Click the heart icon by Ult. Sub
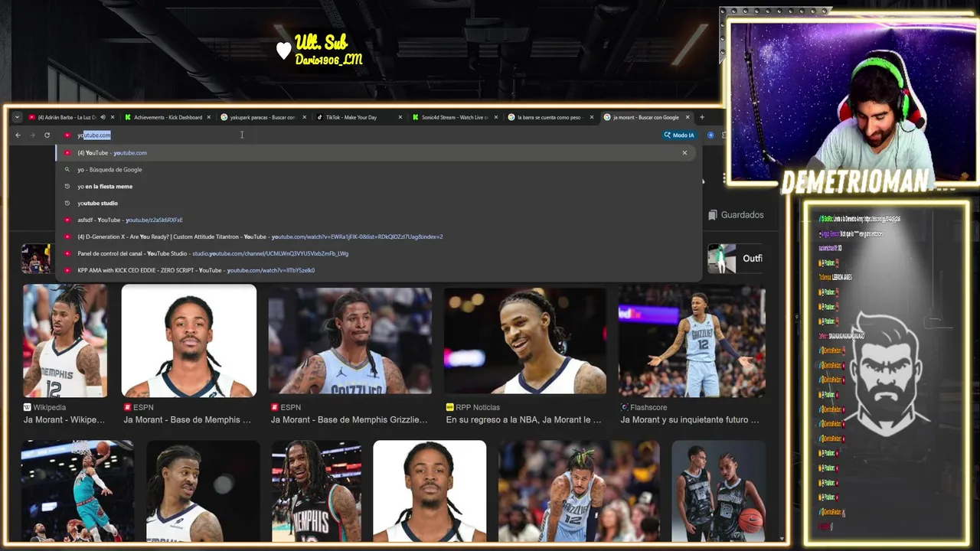Screen dimensions: 980x551 tap(284, 51)
